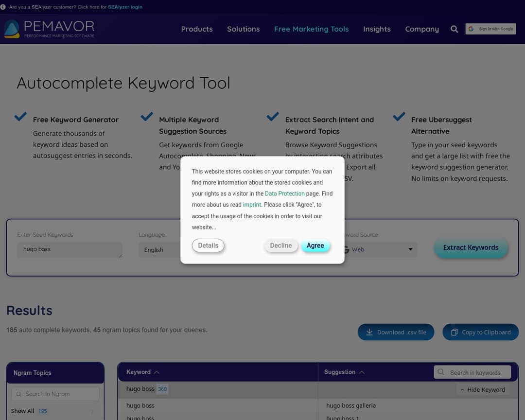Image resolution: width=525 pixels, height=420 pixels.
Task: Click the download icon on Download .csv file
Action: click(x=370, y=332)
